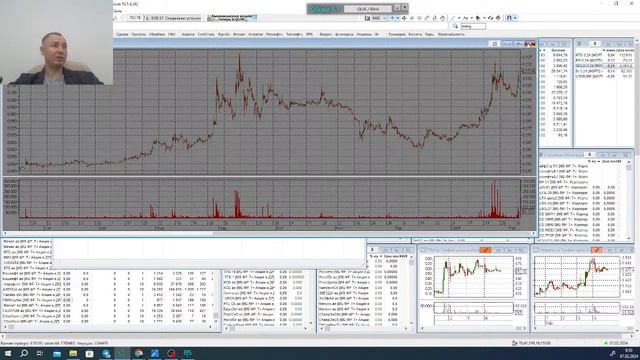Click the line drawing tool in the toolbar

point(453,18)
